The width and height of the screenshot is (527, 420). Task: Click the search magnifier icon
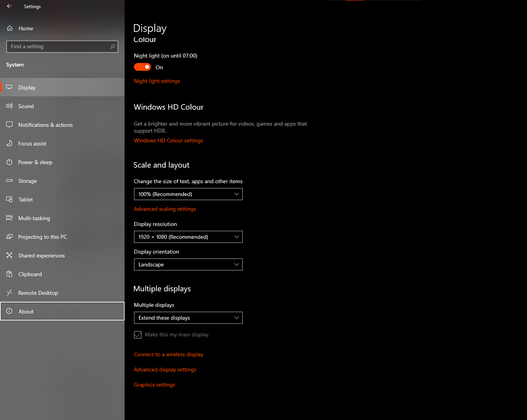(112, 46)
